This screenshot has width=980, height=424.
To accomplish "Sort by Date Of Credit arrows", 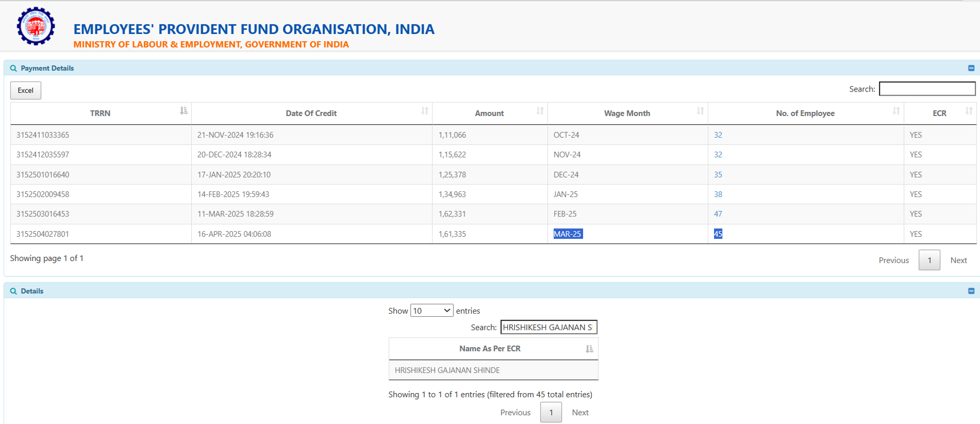I will tap(425, 111).
